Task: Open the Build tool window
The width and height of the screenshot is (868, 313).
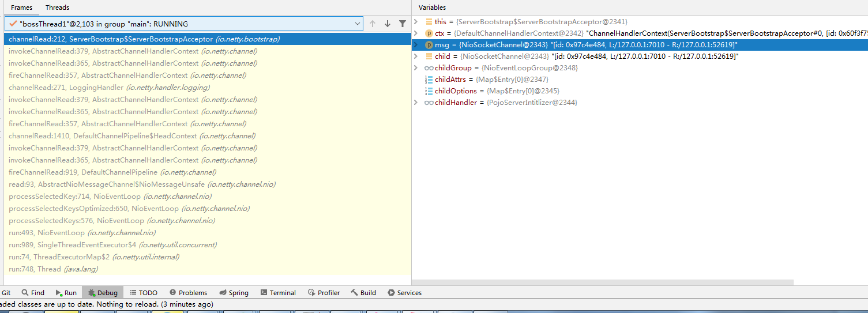Action: (363, 293)
